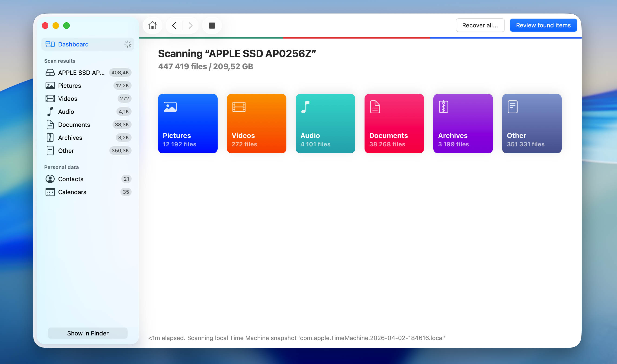
Task: Click the blue segment of scan progress bar
Action: (x=506, y=38)
